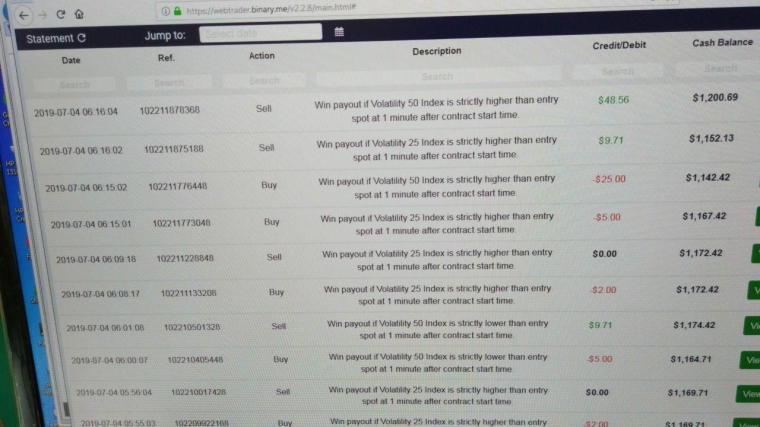Screen dimensions: 760x427
Task: Sort by the Date column header
Action: pos(71,60)
